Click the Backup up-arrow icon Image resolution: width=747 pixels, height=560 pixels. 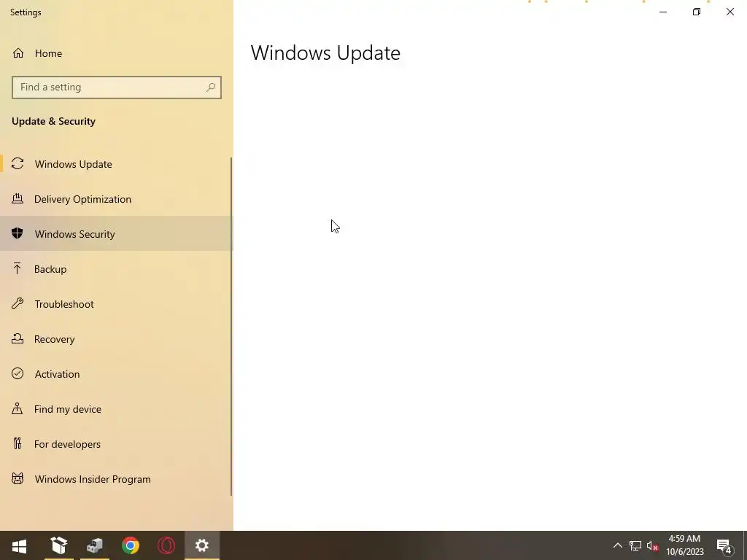(x=18, y=268)
